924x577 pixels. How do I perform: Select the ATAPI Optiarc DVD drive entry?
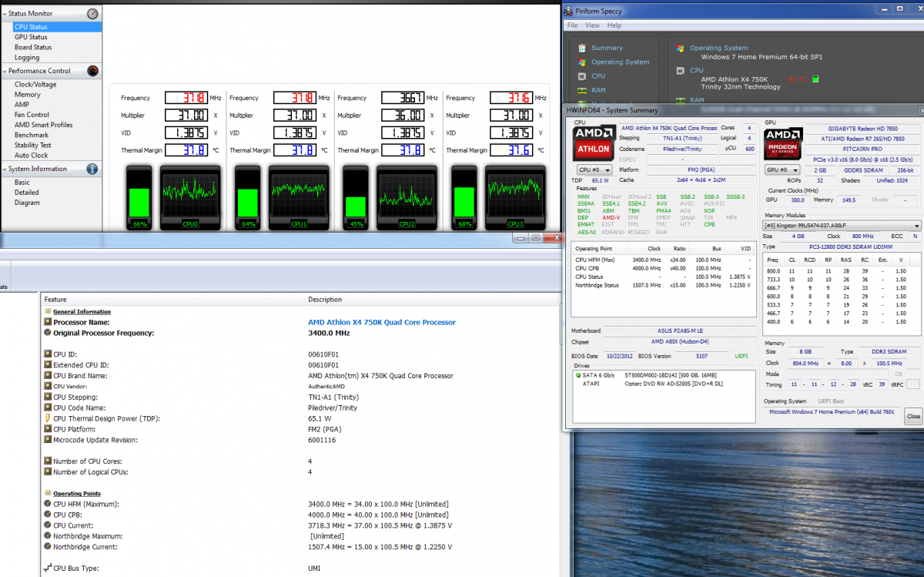tap(665, 383)
